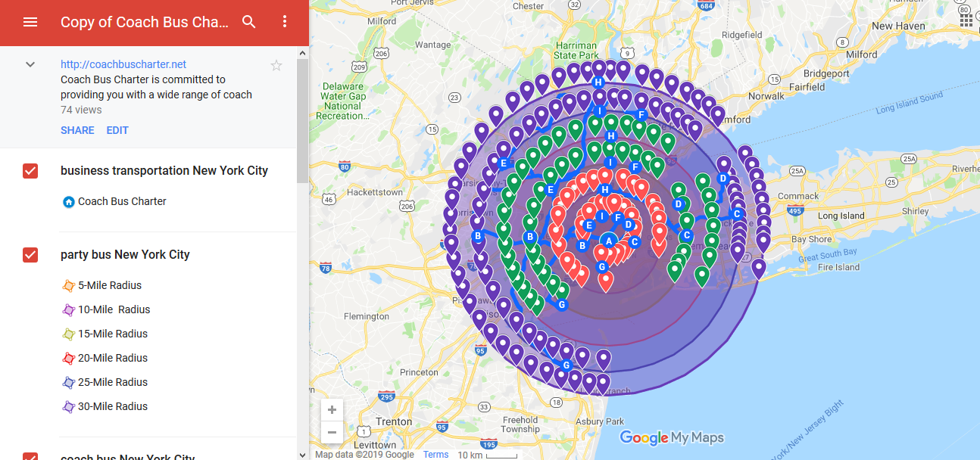Image resolution: width=980 pixels, height=460 pixels.
Task: Click the orange 5-Mile Radius star icon
Action: [x=70, y=285]
